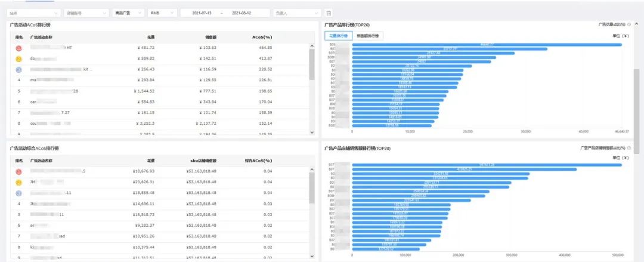Click the help icon next to 广告花费占比(%)
This screenshot has width=644, height=262.
pos(629,24)
